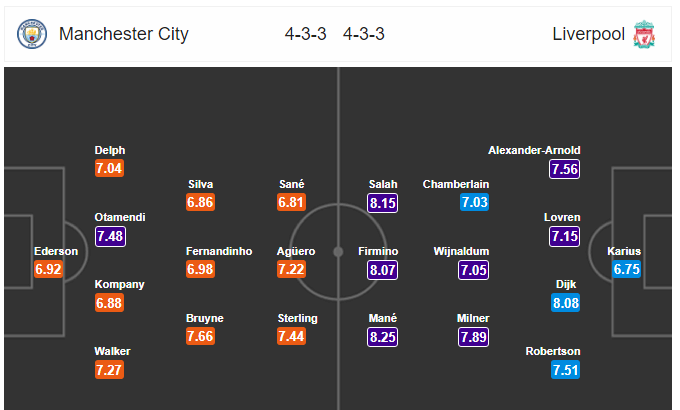Click Milner's 7.89 rating badge
This screenshot has height=410, width=680.
(x=474, y=337)
